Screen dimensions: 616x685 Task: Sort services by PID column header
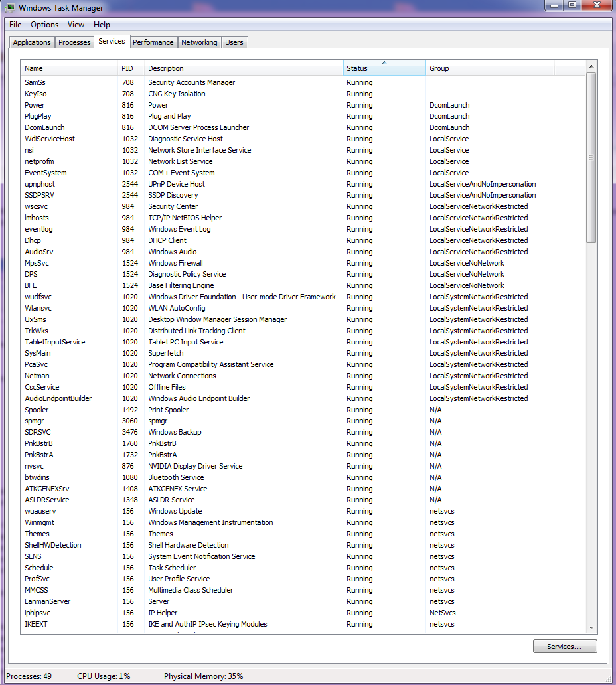[x=131, y=68]
